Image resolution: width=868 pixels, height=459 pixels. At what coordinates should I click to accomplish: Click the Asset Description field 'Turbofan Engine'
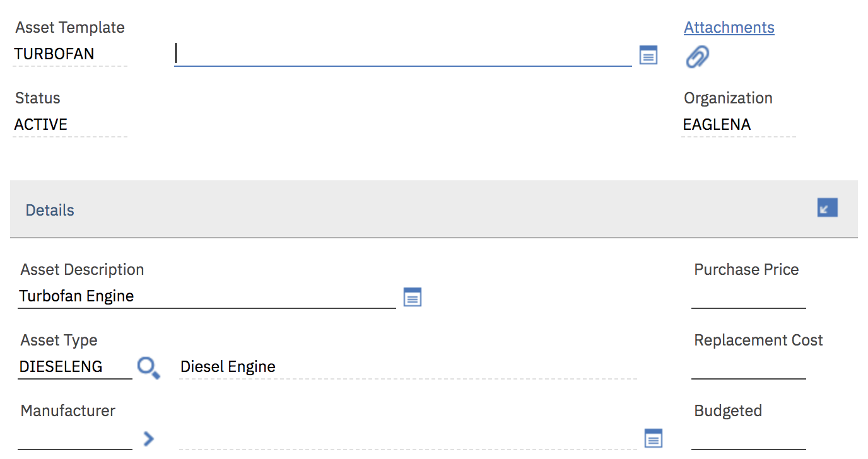(x=206, y=296)
